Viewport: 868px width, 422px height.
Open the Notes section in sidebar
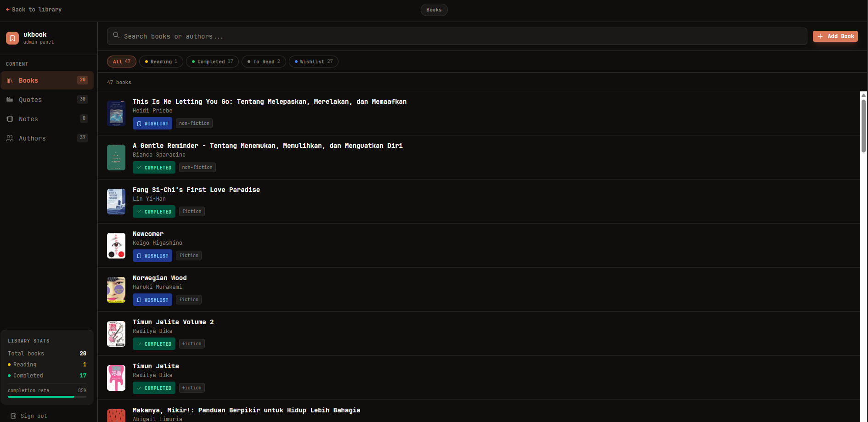point(47,119)
